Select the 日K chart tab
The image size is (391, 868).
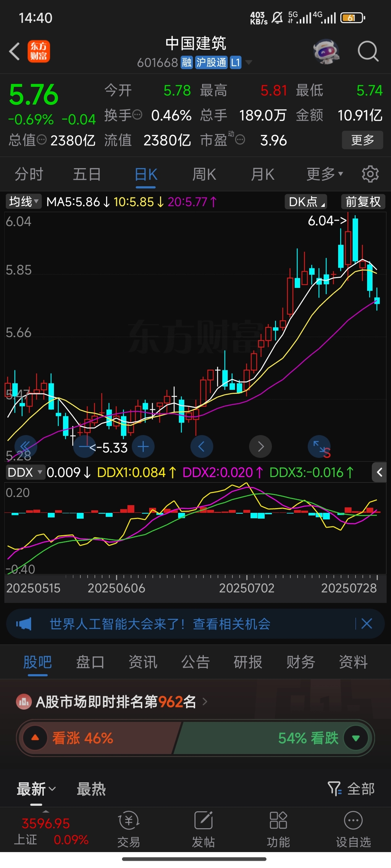click(146, 174)
